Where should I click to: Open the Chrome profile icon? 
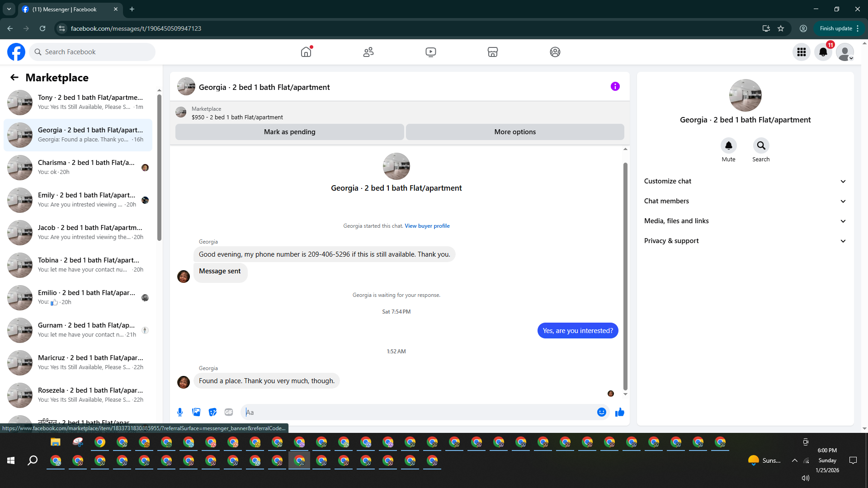[x=803, y=28]
